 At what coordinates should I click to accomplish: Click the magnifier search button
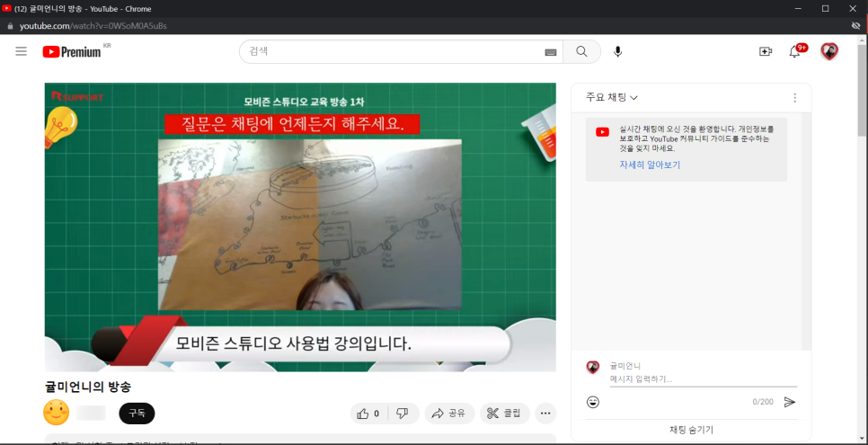pos(581,51)
